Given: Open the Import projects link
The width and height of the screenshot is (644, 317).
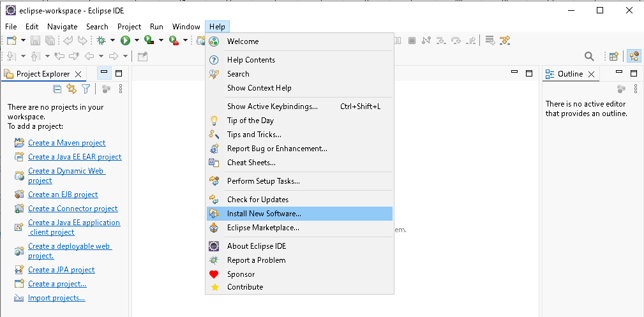Looking at the screenshot, I should 57,298.
